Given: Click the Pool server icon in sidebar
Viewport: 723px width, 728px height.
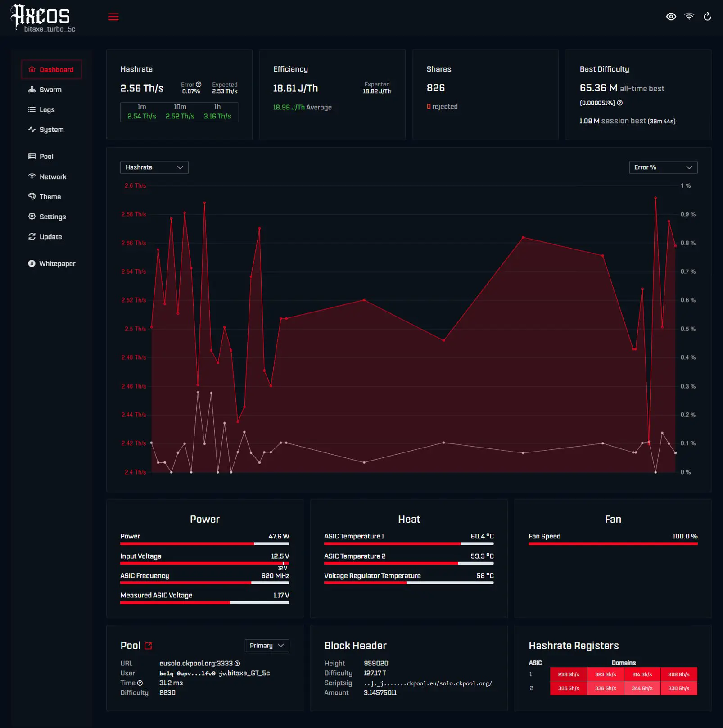Looking at the screenshot, I should click(32, 156).
